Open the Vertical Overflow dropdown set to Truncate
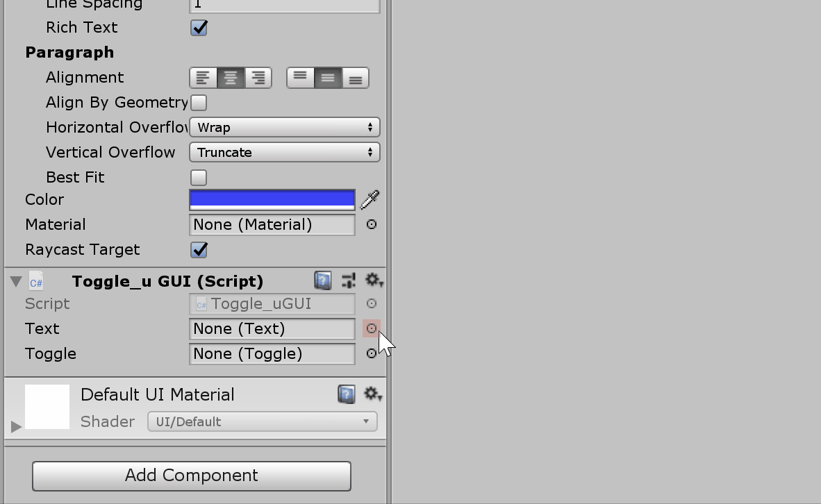 (284, 152)
